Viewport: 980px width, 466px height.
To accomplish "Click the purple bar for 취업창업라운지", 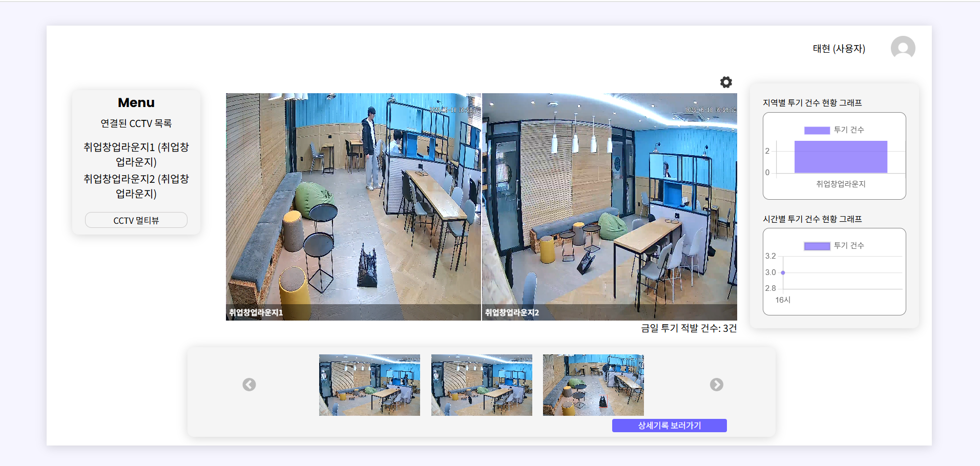I will pyautogui.click(x=841, y=157).
